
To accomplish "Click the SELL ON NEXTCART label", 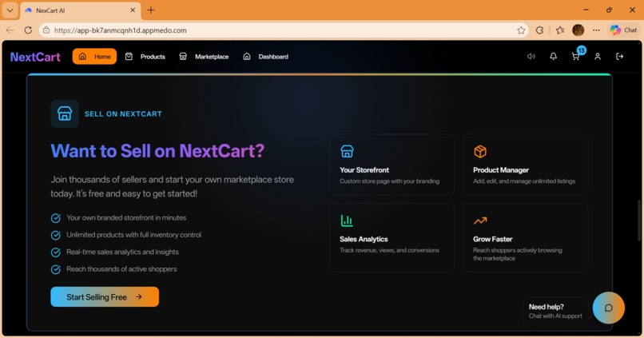I will (x=123, y=113).
